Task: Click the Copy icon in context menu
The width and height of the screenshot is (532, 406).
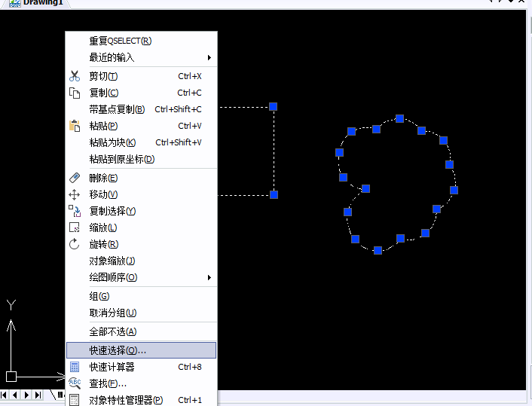Action: (75, 93)
